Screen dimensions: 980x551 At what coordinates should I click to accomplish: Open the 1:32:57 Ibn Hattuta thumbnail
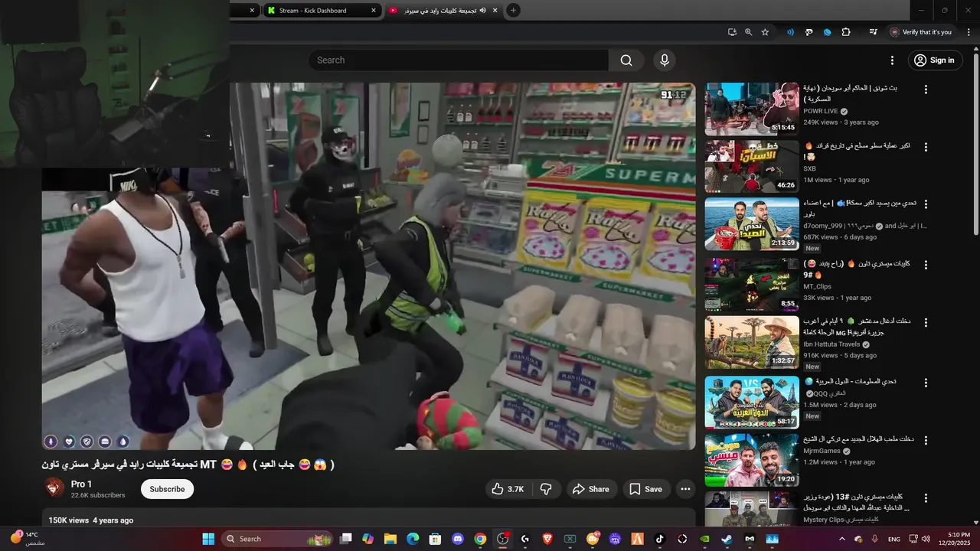click(752, 343)
